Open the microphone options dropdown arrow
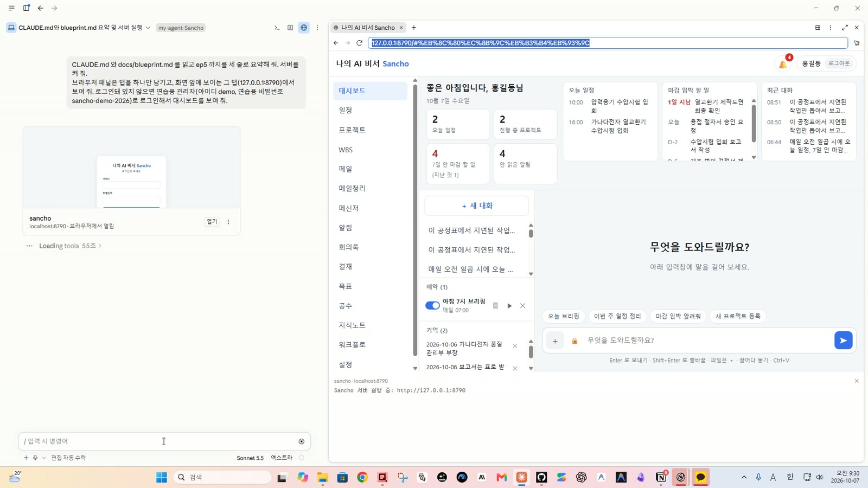 point(44,458)
